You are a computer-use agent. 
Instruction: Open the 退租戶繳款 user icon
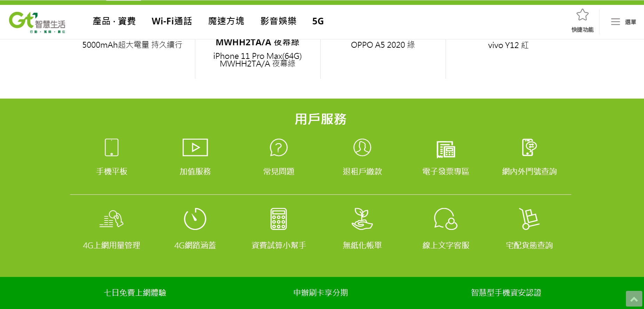coord(362,147)
